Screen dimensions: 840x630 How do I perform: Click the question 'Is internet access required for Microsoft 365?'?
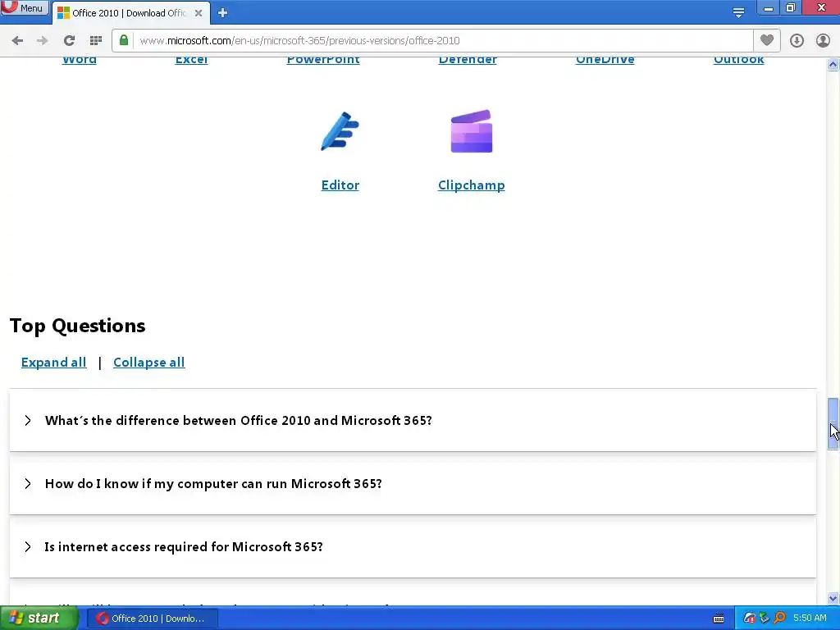[184, 547]
